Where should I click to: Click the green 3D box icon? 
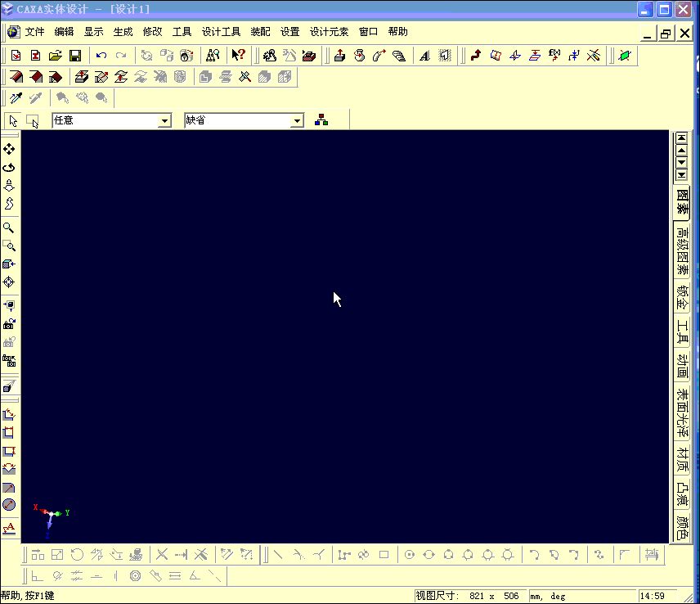click(x=625, y=56)
